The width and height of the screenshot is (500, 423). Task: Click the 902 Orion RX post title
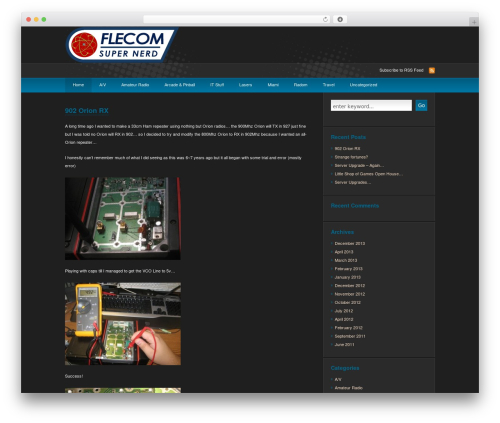coord(87,111)
